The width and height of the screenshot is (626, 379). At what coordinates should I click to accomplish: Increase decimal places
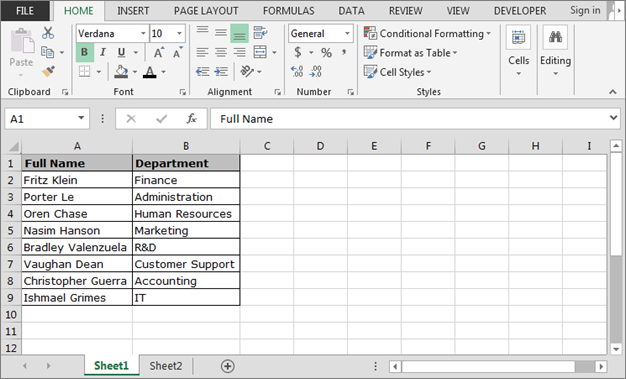(x=297, y=72)
